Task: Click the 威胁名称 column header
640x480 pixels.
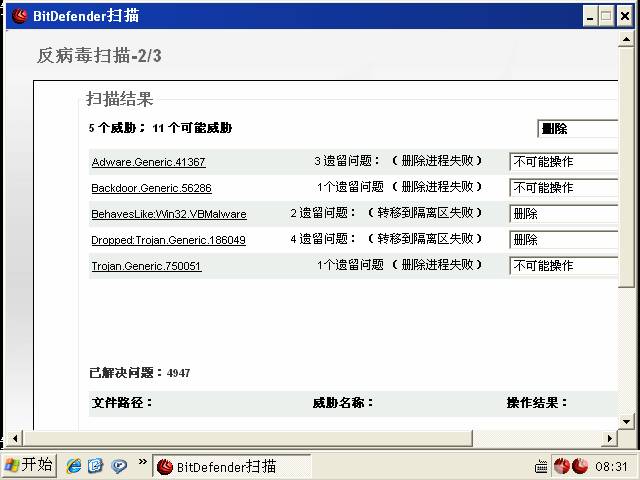Action: coord(343,403)
